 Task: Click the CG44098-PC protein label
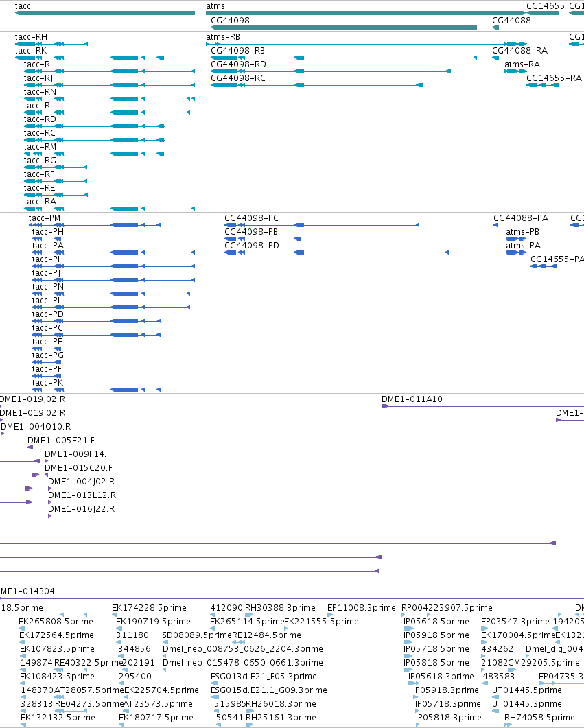pos(252,218)
